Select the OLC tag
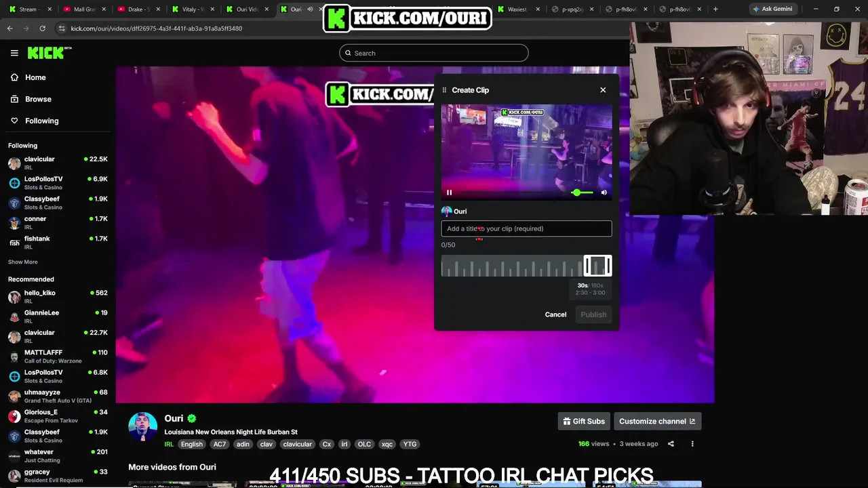The width and height of the screenshot is (868, 488). click(x=364, y=444)
